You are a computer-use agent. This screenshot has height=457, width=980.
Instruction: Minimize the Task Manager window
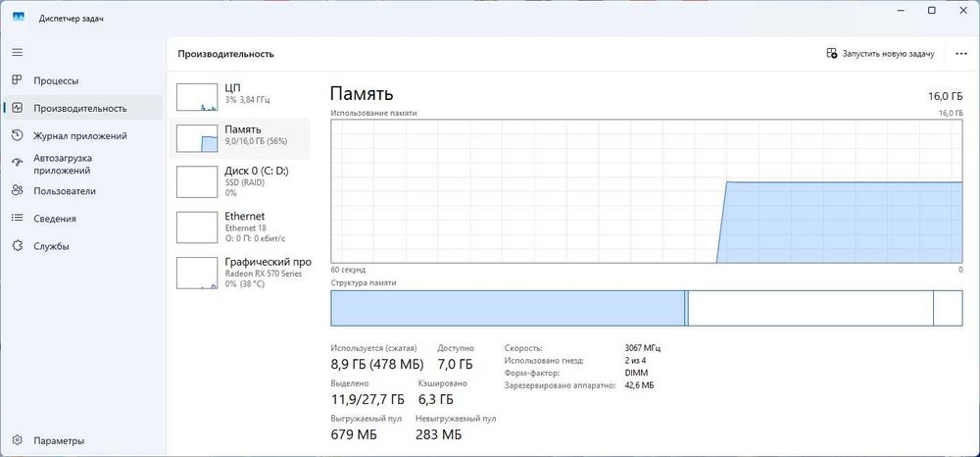pyautogui.click(x=902, y=11)
